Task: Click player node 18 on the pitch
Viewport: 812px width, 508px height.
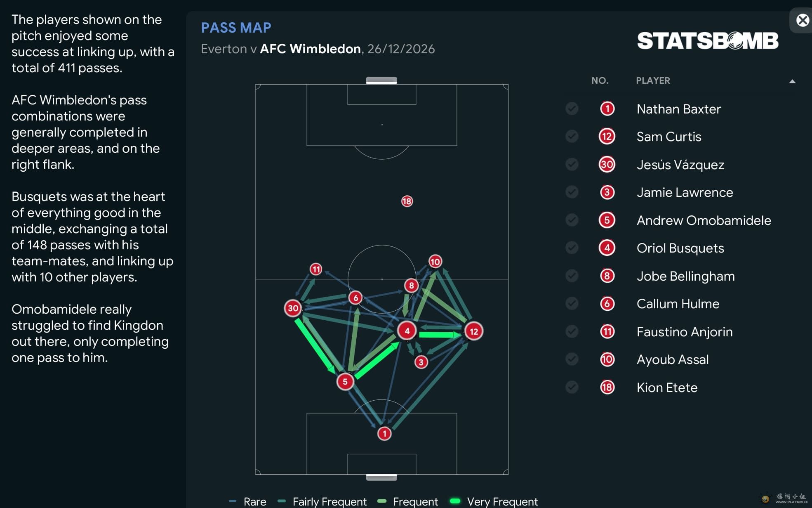Action: [407, 201]
